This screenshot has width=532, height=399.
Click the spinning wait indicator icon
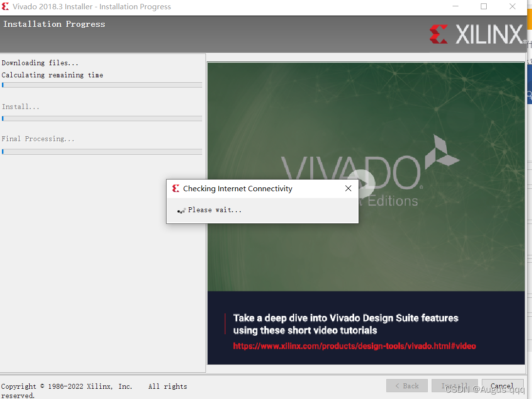coord(182,211)
